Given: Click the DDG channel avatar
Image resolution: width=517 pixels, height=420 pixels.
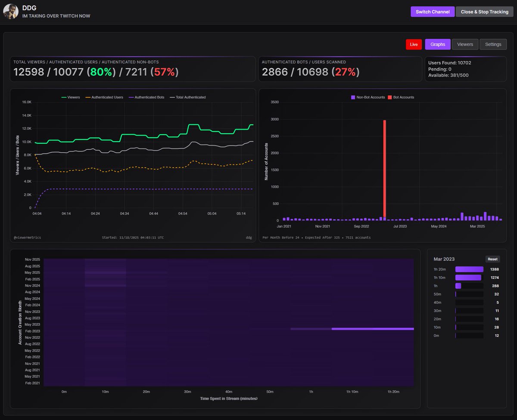Looking at the screenshot, I should coord(10,11).
